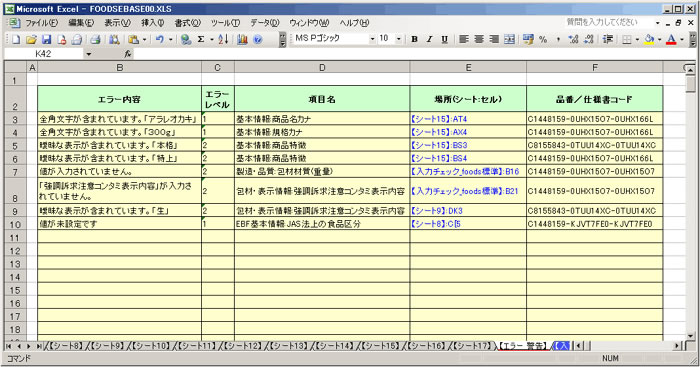
Task: Follow the 【シート15】:AT4 link
Action: 438,119
